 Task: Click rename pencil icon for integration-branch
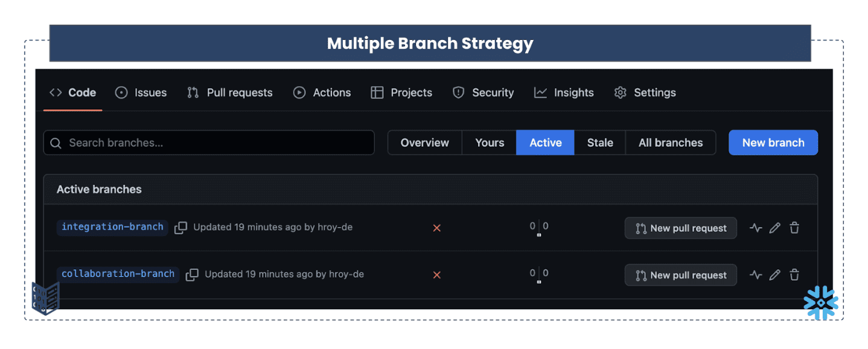tap(775, 228)
